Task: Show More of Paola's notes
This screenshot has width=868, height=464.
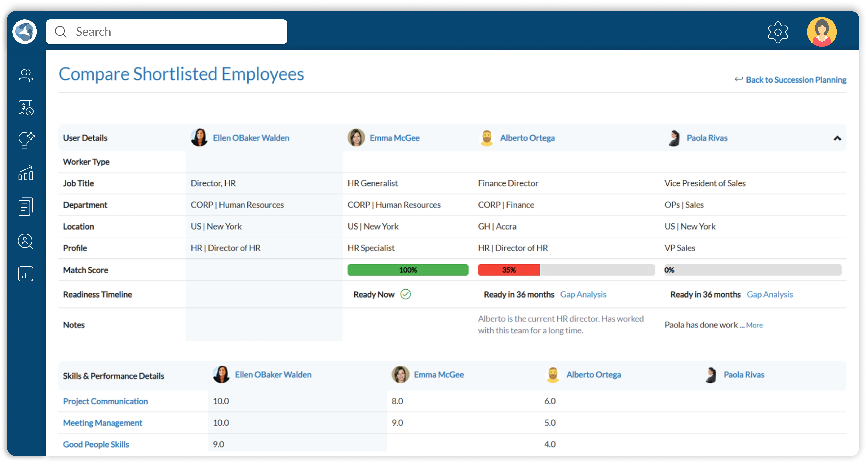Action: 754,325
